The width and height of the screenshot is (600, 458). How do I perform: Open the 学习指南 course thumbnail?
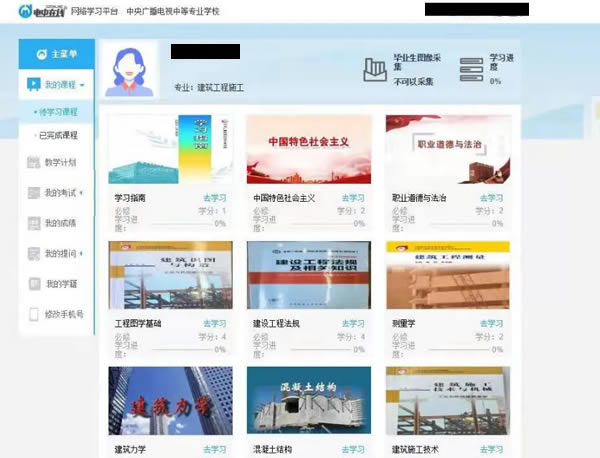pos(170,149)
